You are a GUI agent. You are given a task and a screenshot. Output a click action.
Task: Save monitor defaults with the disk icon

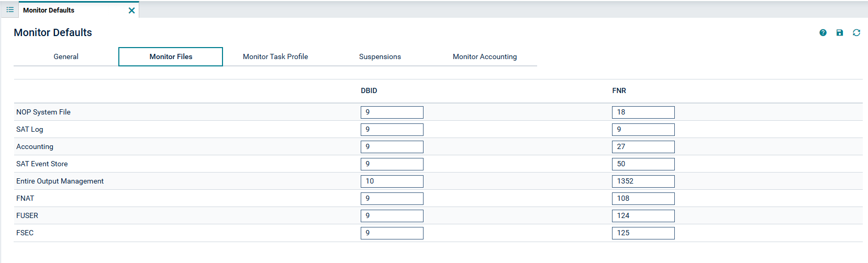tap(840, 32)
